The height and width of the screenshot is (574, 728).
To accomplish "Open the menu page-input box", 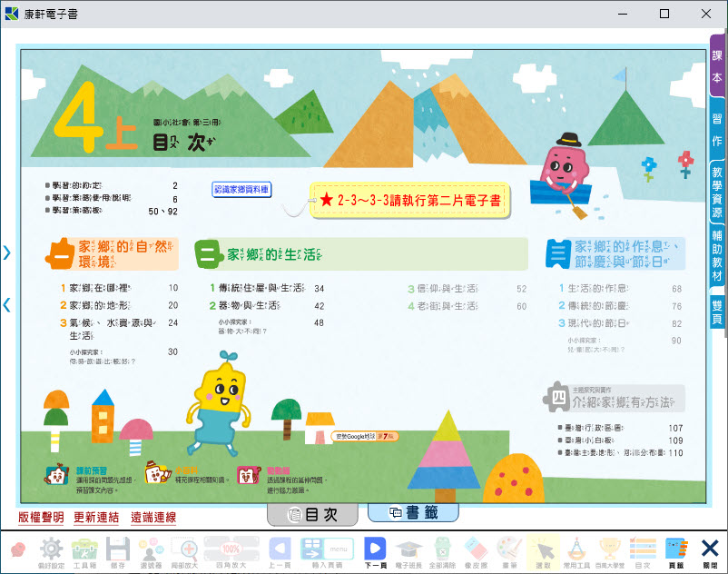I will coord(340,549).
